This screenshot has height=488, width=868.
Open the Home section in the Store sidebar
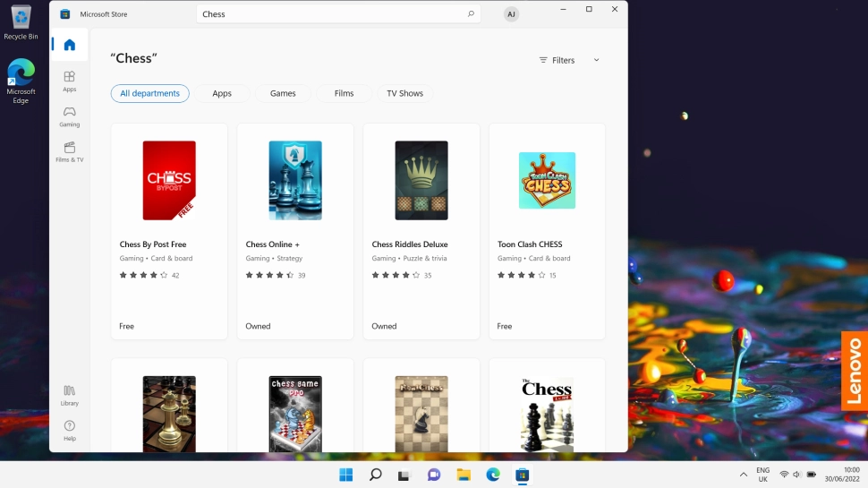tap(69, 45)
